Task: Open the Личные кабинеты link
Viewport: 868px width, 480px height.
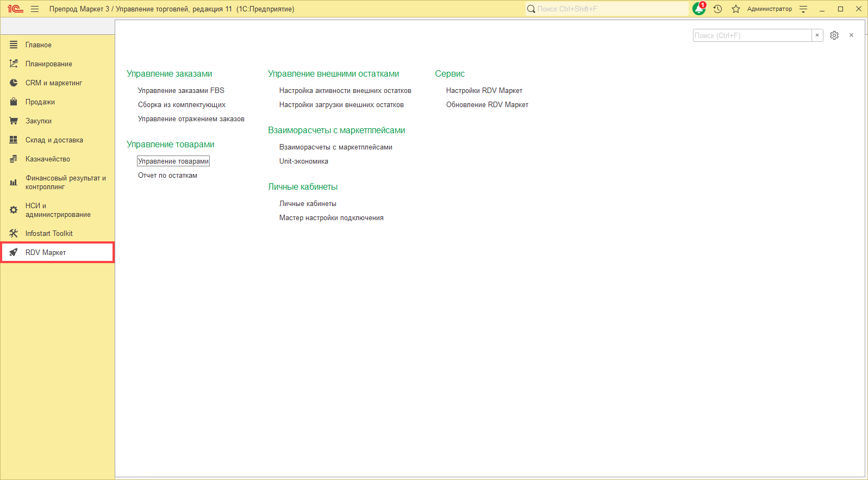Action: (x=308, y=203)
